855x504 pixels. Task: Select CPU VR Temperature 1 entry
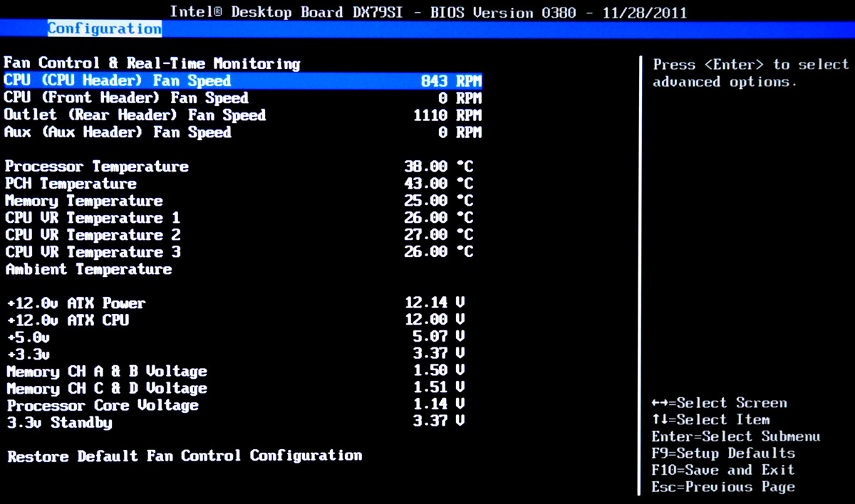93,218
